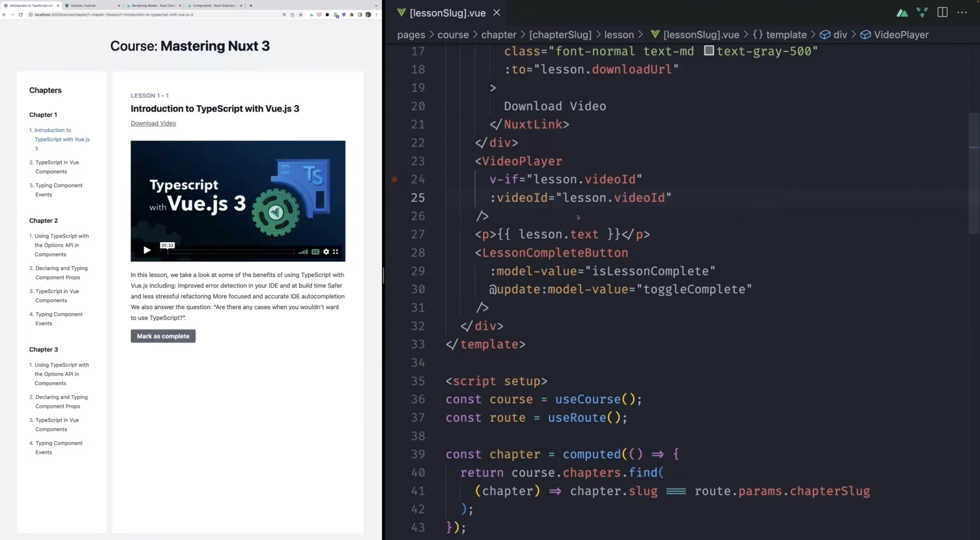Viewport: 980px width, 540px height.
Task: Click the Mark as complete button
Action: (x=163, y=336)
